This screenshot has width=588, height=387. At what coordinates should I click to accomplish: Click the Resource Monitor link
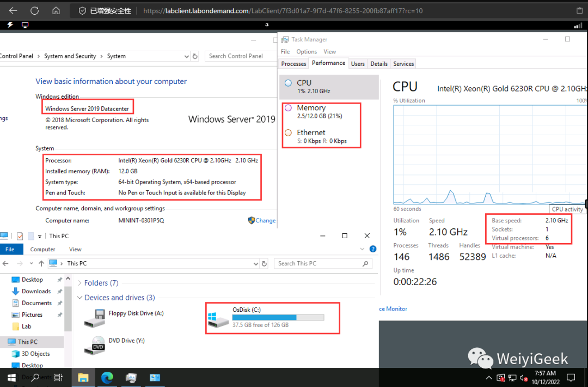(393, 309)
